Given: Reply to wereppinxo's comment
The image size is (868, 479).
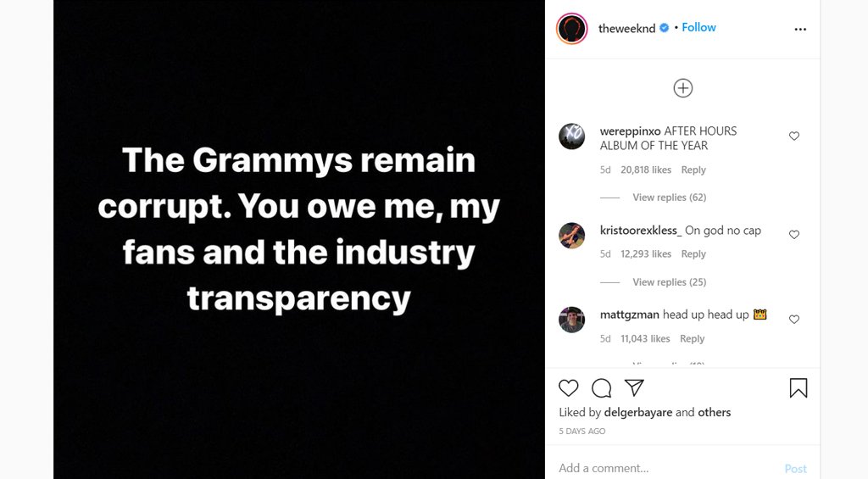Looking at the screenshot, I should click(693, 170).
